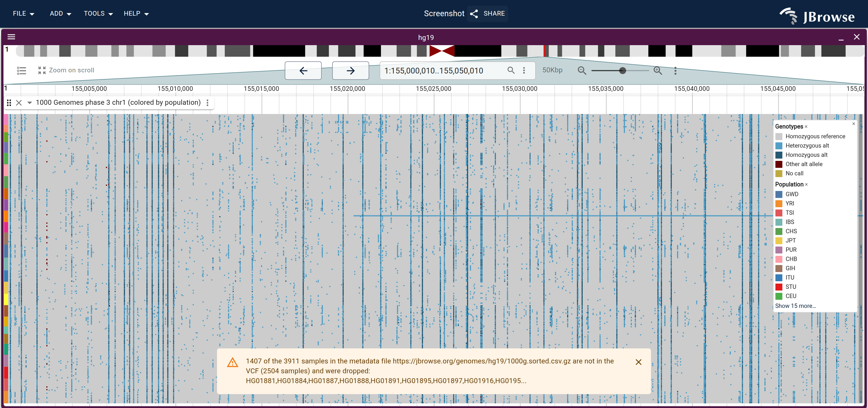The height and width of the screenshot is (408, 868).
Task: Click the warning triangle icon
Action: [x=233, y=363]
